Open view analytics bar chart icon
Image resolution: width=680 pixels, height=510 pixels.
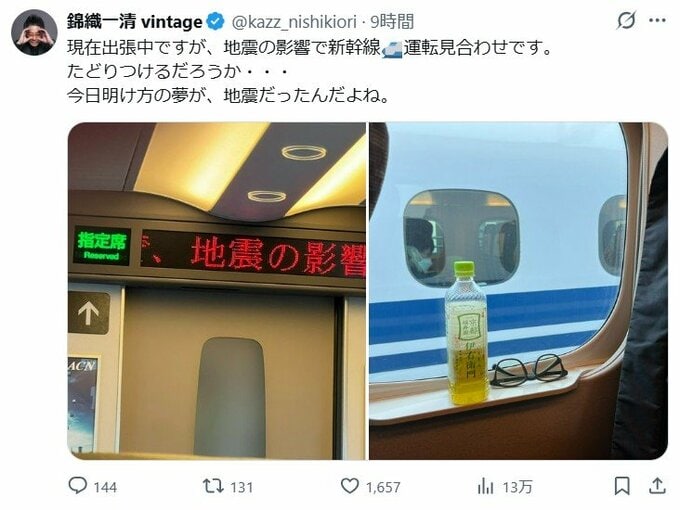coord(485,486)
